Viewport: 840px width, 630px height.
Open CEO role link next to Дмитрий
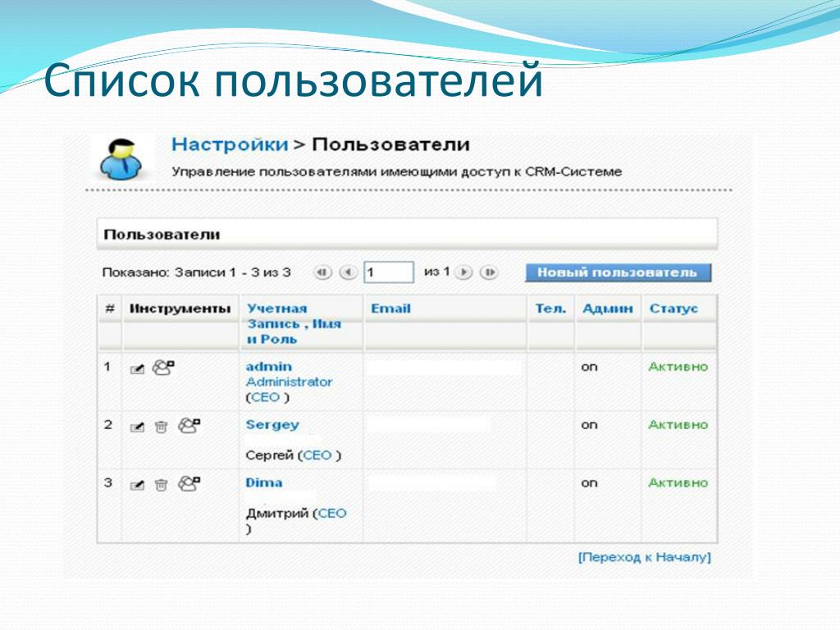(332, 514)
